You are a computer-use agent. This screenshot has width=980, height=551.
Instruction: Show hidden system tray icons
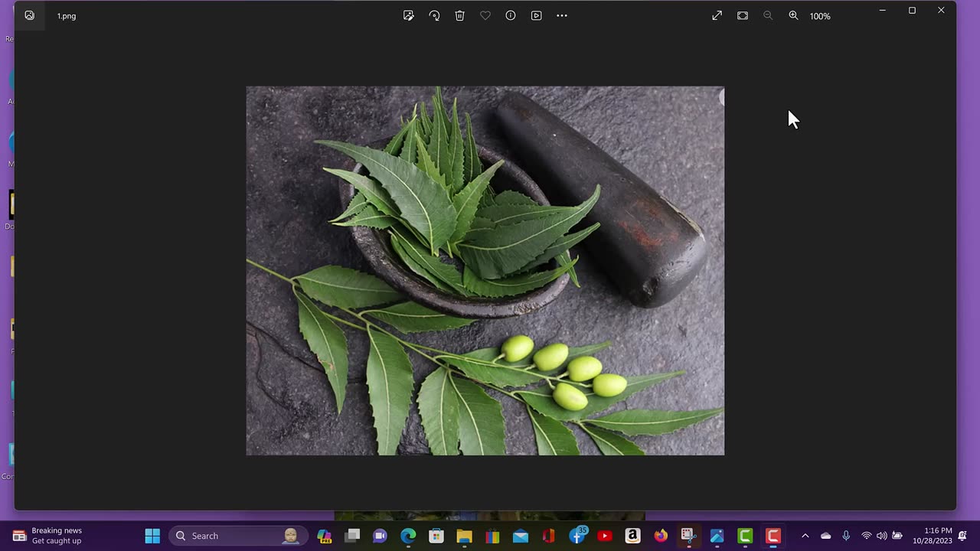[x=805, y=536]
